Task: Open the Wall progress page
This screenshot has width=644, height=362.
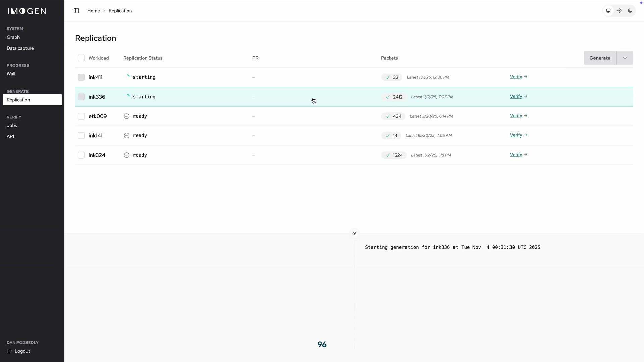Action: point(11,74)
